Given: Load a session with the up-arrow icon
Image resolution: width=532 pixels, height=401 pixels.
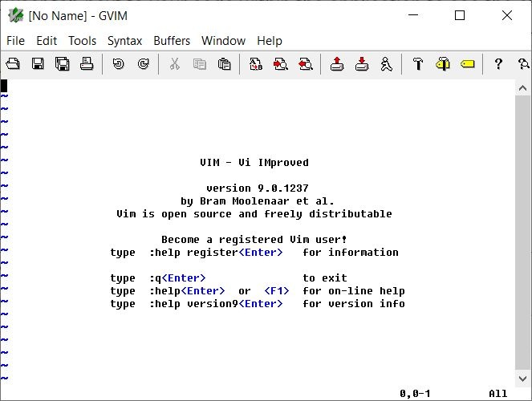Looking at the screenshot, I should coord(337,63).
